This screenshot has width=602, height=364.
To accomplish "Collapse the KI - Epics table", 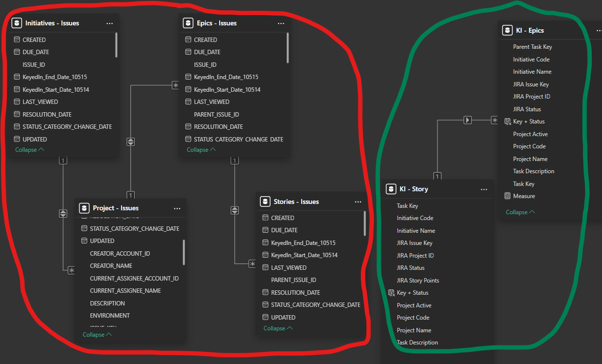I will [x=520, y=212].
